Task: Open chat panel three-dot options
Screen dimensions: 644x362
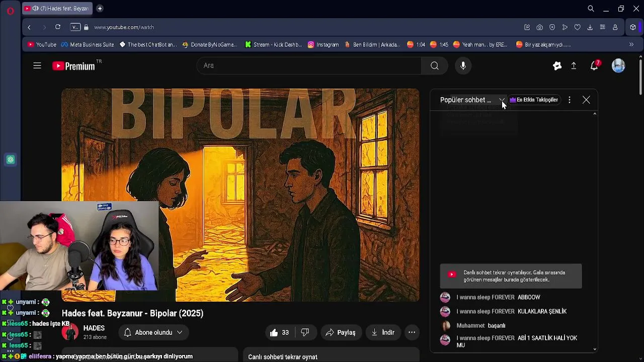Action: 569,100
